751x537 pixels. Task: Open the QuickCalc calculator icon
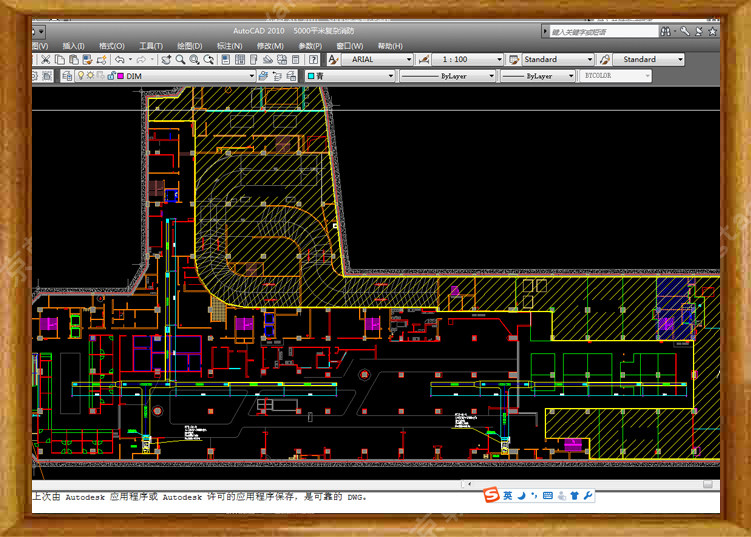[x=296, y=59]
